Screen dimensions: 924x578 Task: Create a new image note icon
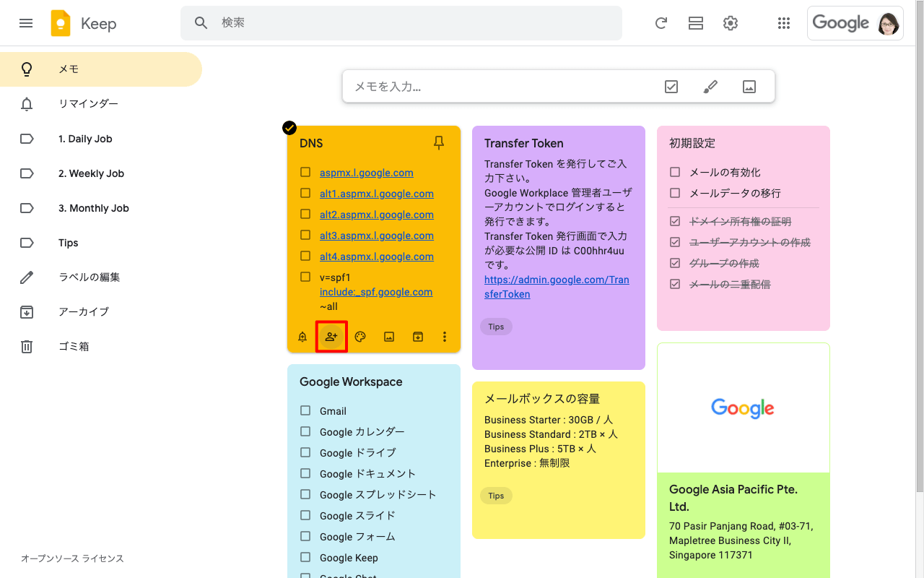tap(749, 87)
